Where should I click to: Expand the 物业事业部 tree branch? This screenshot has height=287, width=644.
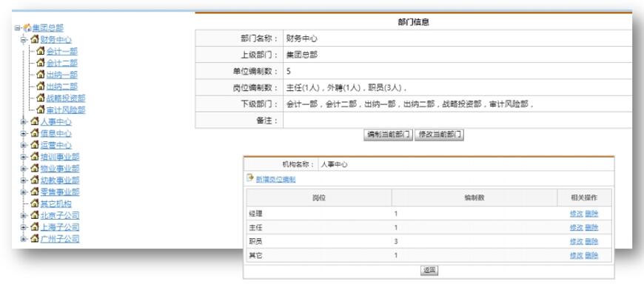24,169
